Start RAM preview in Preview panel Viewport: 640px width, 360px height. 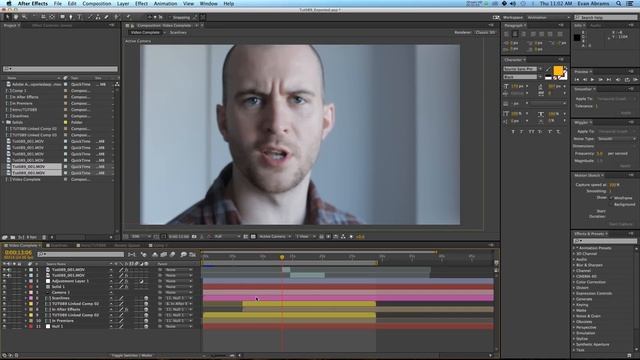636,80
